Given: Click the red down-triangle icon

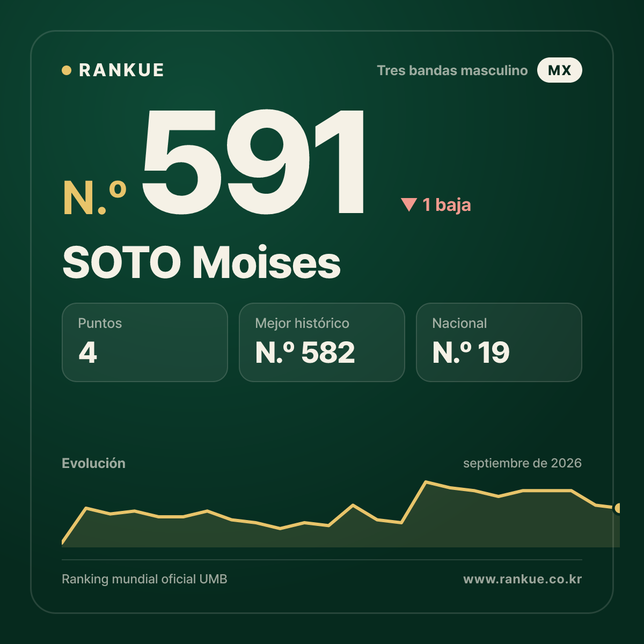Looking at the screenshot, I should [x=409, y=204].
